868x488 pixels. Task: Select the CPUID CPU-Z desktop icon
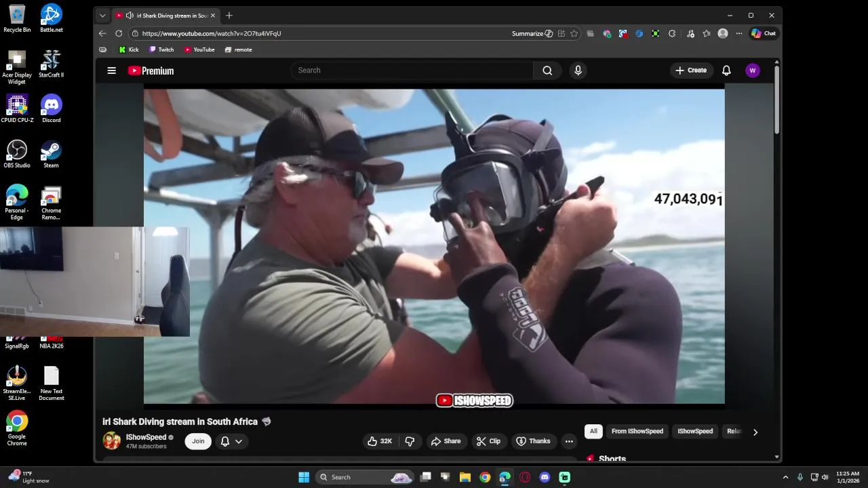(x=17, y=109)
